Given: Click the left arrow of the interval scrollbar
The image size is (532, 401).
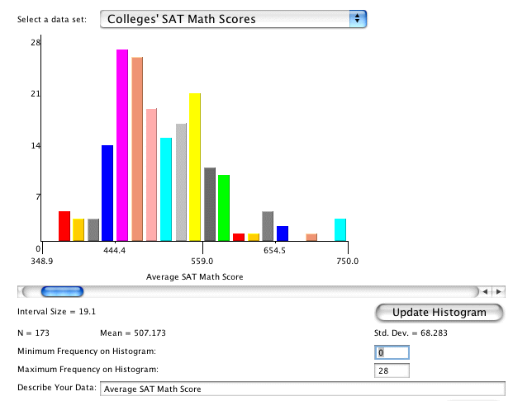Looking at the screenshot, I should [x=487, y=291].
